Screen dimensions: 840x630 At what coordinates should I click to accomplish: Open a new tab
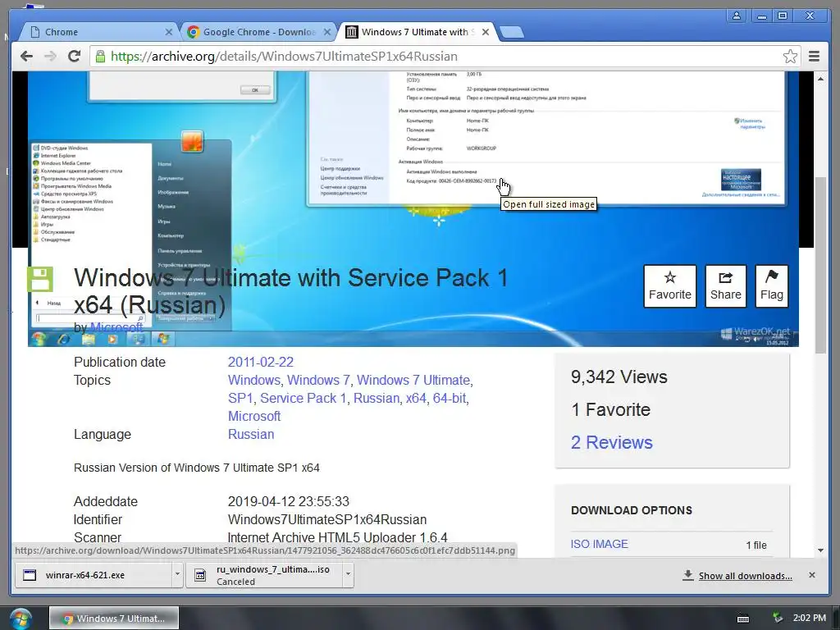[512, 33]
